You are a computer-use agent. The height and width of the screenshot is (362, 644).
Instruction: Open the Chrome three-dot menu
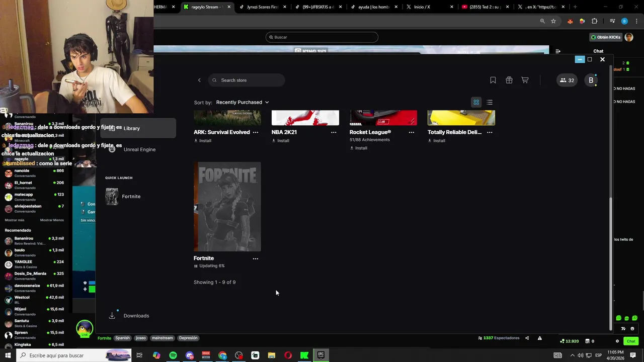637,21
